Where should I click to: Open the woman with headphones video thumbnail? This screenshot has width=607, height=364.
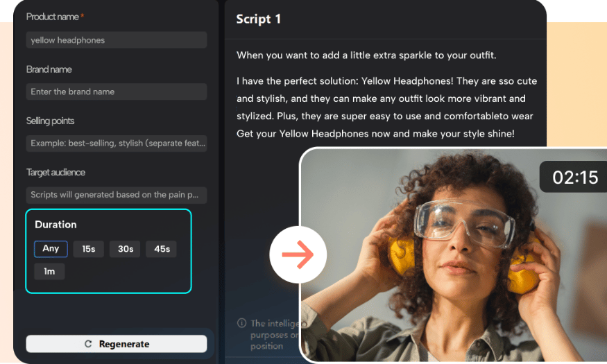[454, 255]
